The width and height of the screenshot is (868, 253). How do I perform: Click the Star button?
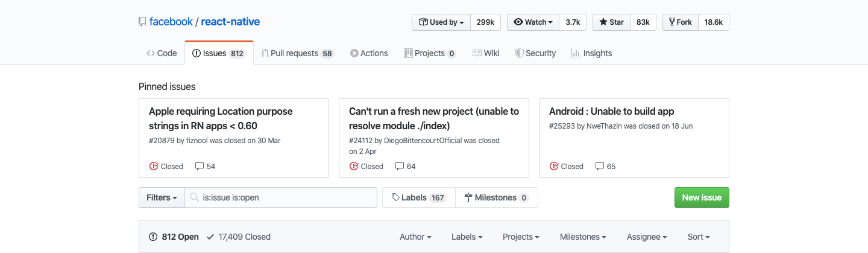(x=612, y=22)
